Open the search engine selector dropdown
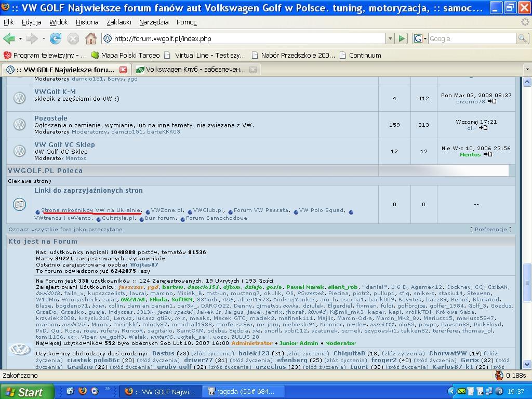 [425, 38]
